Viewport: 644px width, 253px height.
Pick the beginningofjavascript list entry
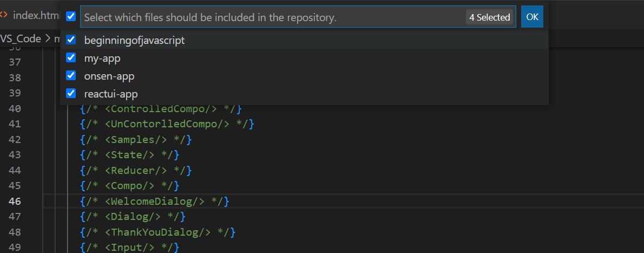pos(134,40)
